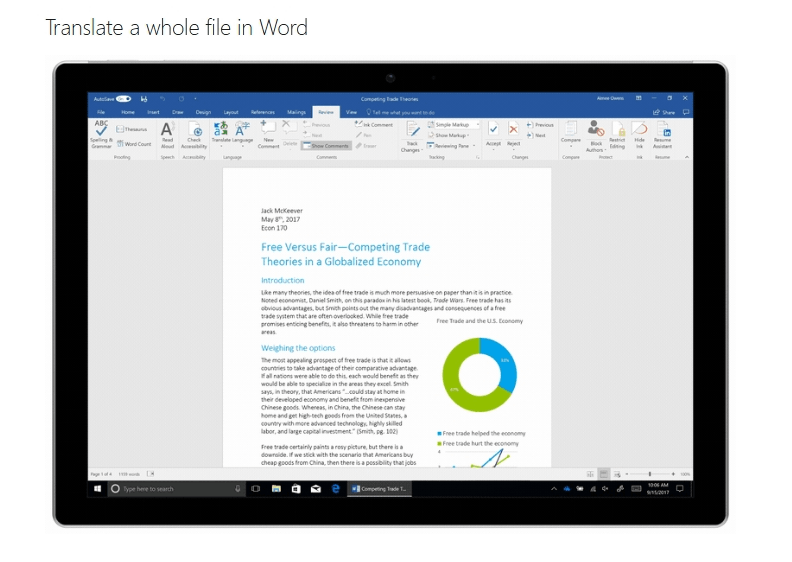This screenshot has width=792, height=562.
Task: Click the Share button
Action: tap(664, 112)
